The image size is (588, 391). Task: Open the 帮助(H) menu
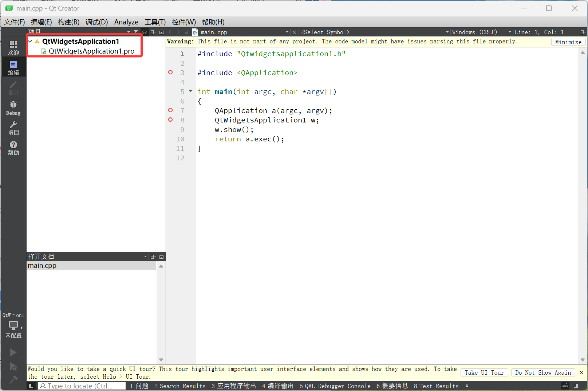[213, 22]
